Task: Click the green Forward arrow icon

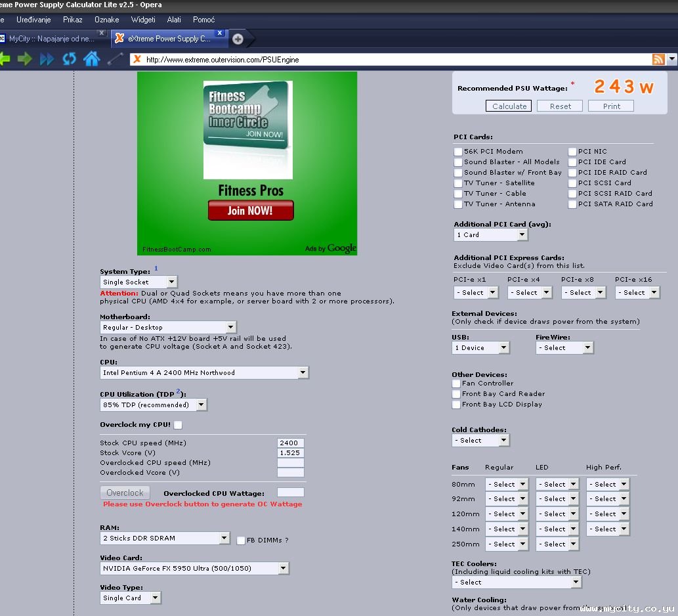Action: coord(25,59)
